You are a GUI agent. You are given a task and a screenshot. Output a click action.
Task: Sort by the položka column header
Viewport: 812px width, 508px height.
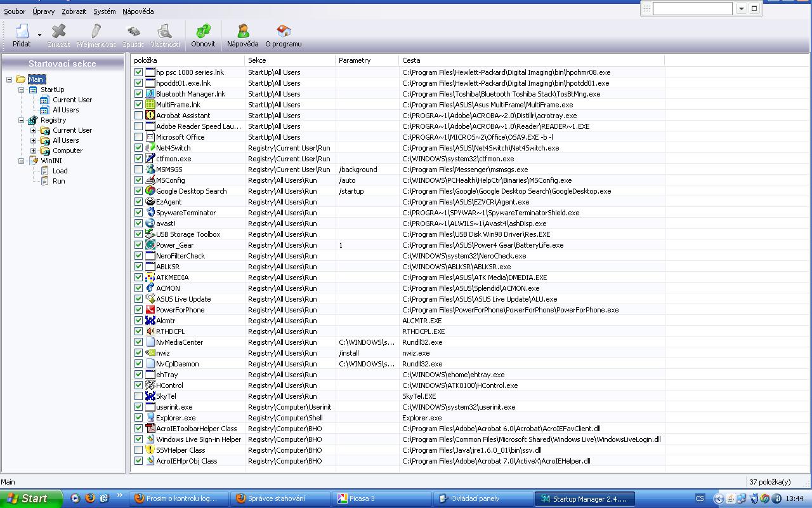point(188,60)
